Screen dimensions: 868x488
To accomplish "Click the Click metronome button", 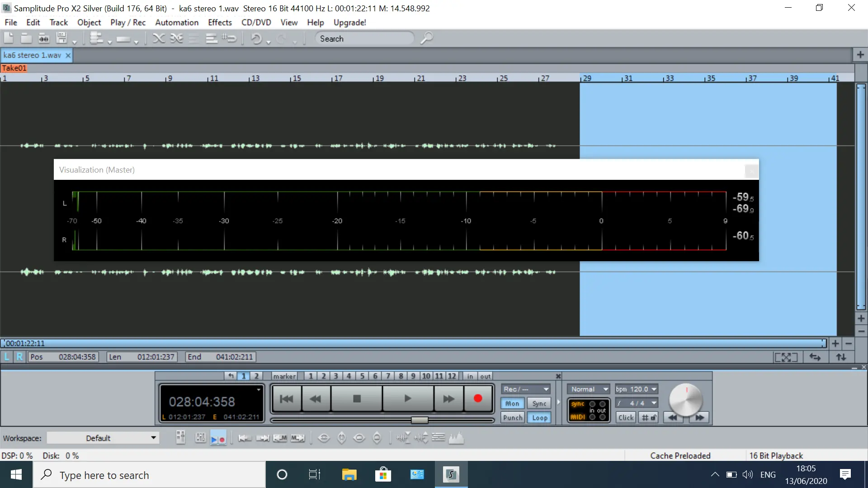I will tap(626, 418).
